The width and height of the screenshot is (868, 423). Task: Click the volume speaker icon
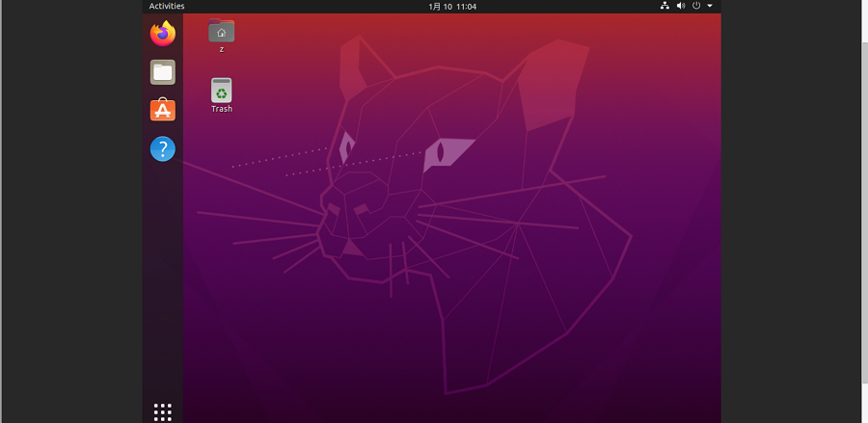tap(681, 6)
